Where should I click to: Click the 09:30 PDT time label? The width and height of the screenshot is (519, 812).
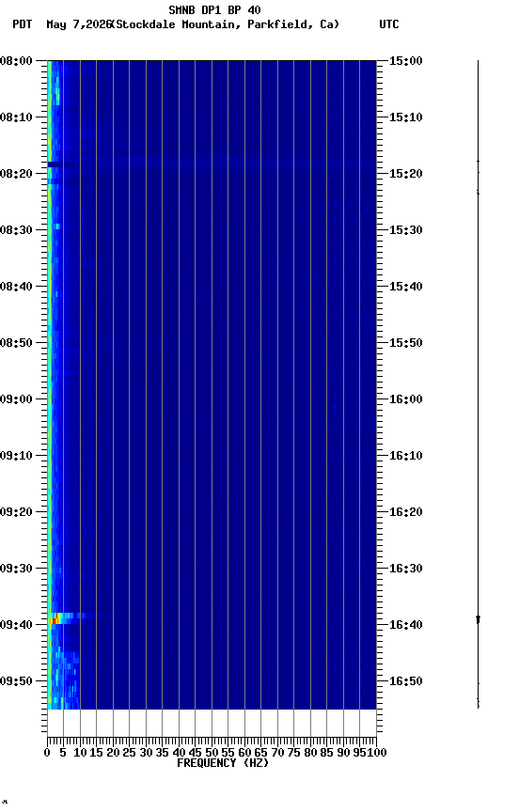16,570
